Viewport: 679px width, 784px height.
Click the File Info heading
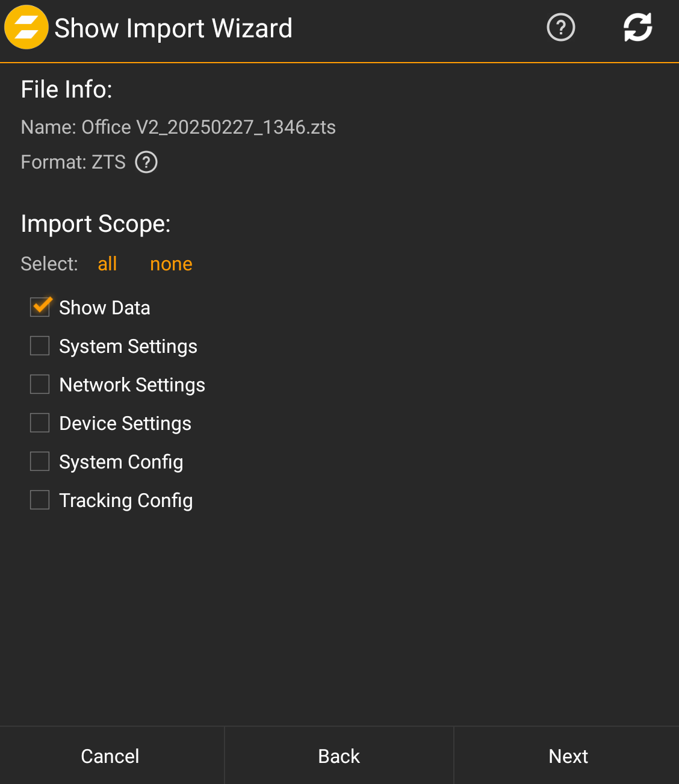66,89
